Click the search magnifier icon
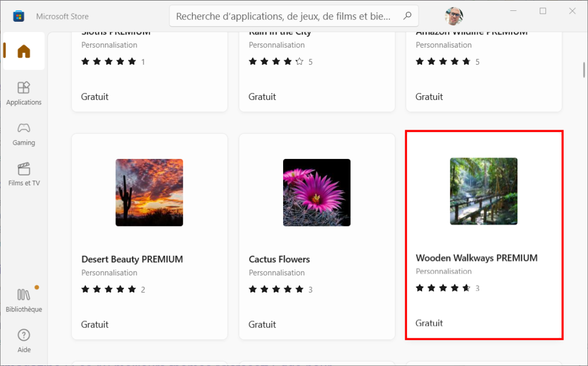588x366 pixels. [407, 15]
